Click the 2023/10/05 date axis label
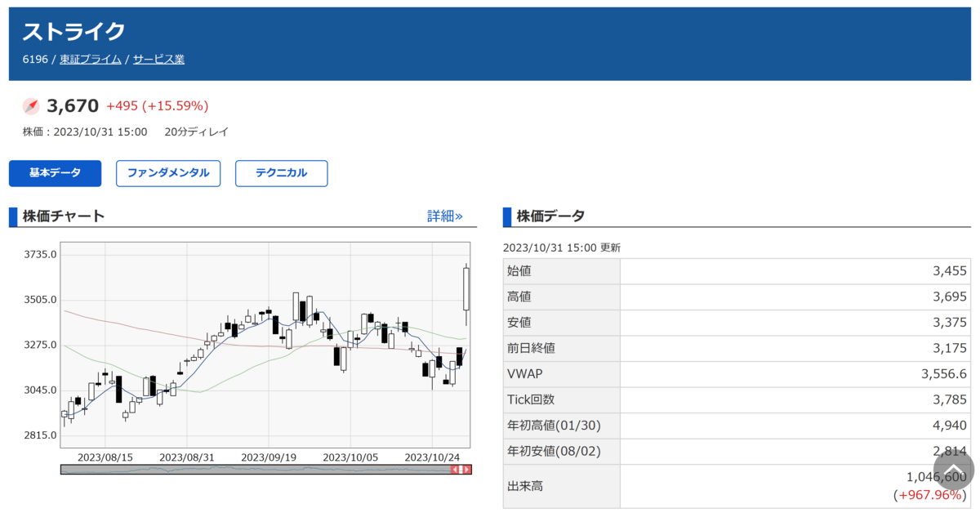The image size is (980, 513). pyautogui.click(x=350, y=457)
